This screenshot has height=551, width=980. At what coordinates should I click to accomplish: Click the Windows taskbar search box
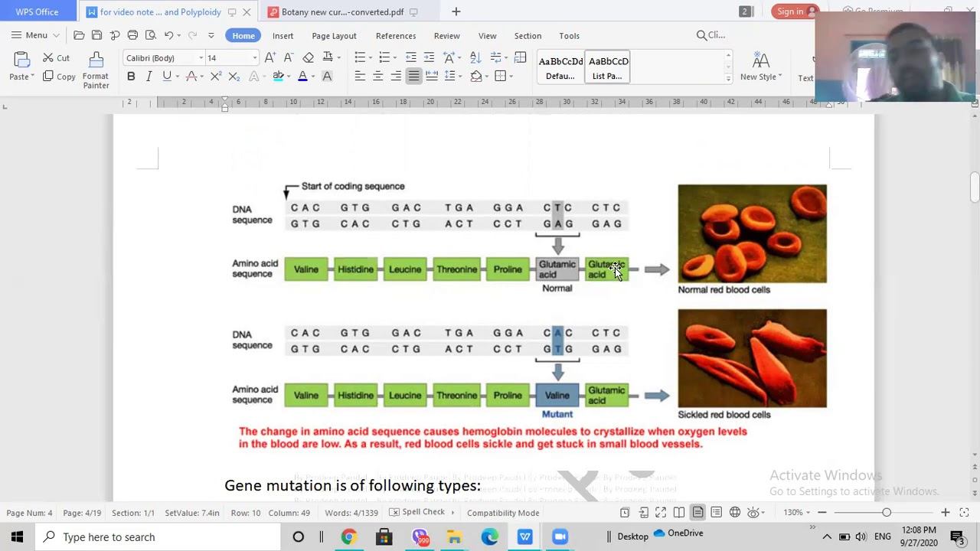tap(158, 536)
